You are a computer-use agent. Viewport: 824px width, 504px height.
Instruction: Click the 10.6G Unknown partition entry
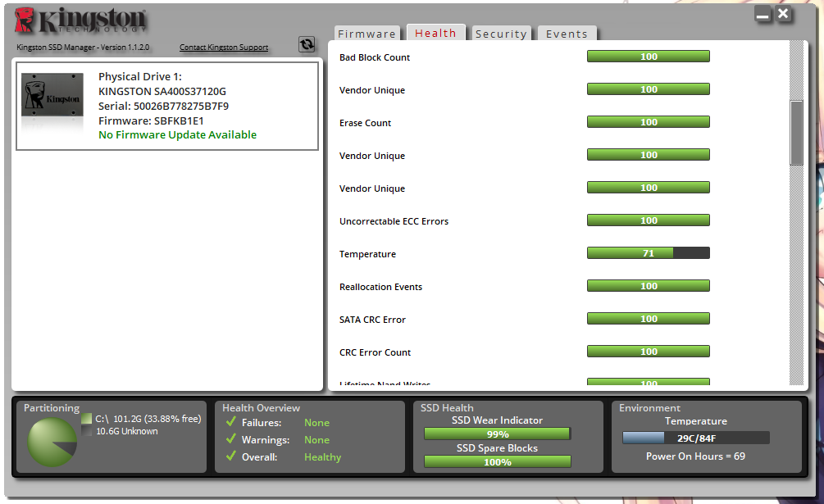click(126, 431)
